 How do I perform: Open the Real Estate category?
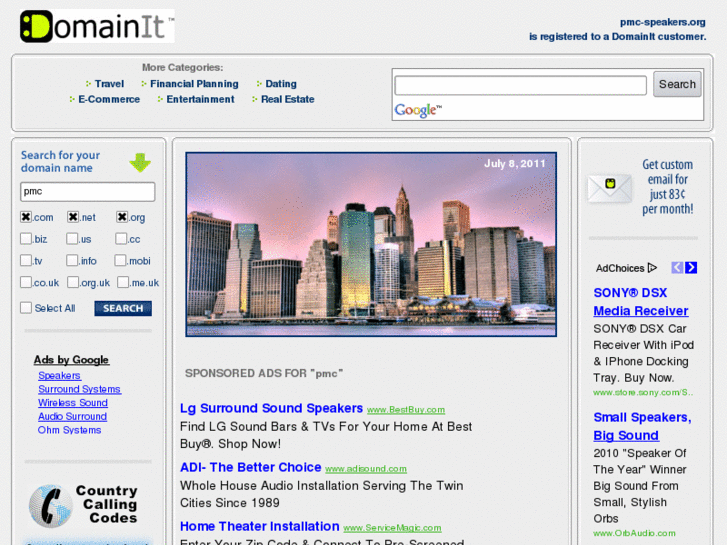(287, 99)
